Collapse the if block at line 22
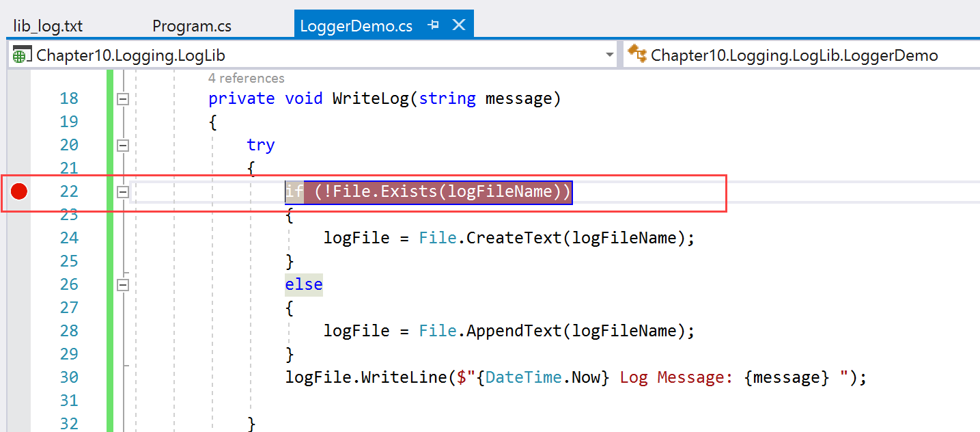 coord(123,192)
